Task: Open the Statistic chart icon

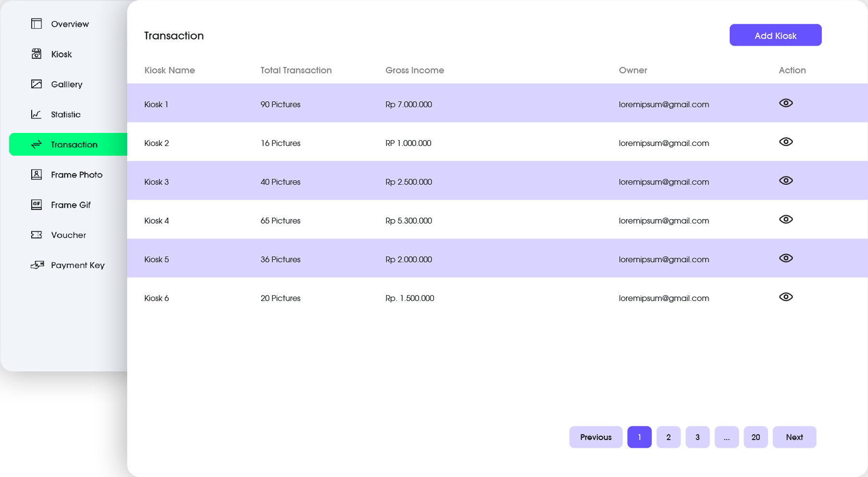Action: point(36,114)
